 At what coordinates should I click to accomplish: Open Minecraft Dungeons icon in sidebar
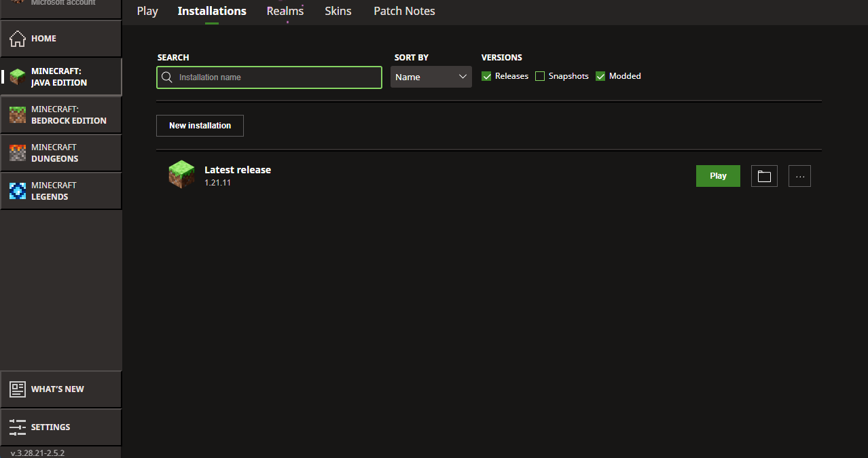point(18,153)
